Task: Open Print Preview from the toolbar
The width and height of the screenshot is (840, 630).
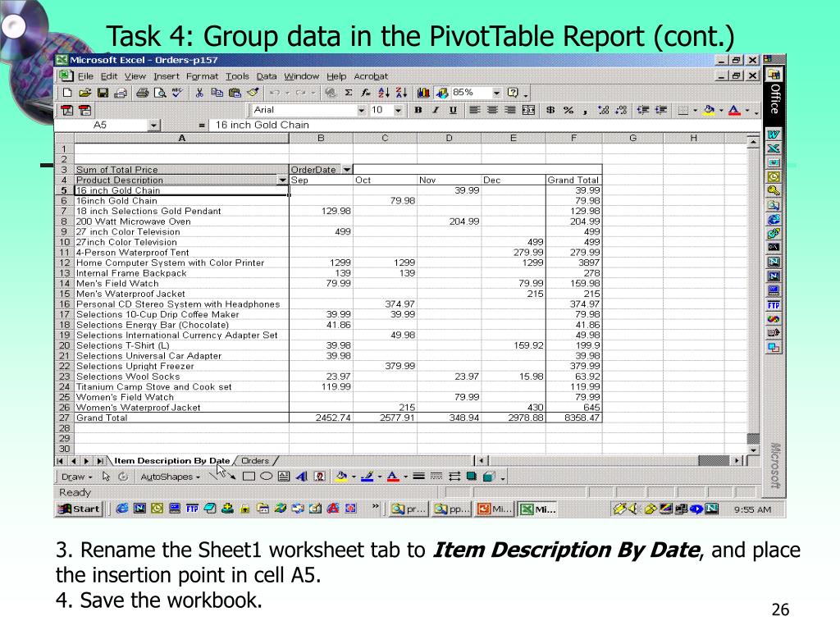Action: pyautogui.click(x=160, y=94)
